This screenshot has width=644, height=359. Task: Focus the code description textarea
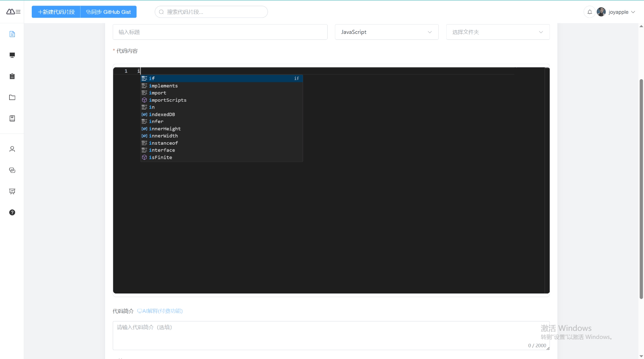(331, 336)
